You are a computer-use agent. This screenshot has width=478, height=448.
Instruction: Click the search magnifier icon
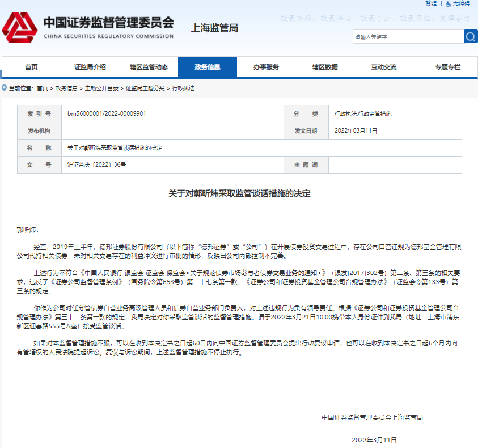(470, 36)
